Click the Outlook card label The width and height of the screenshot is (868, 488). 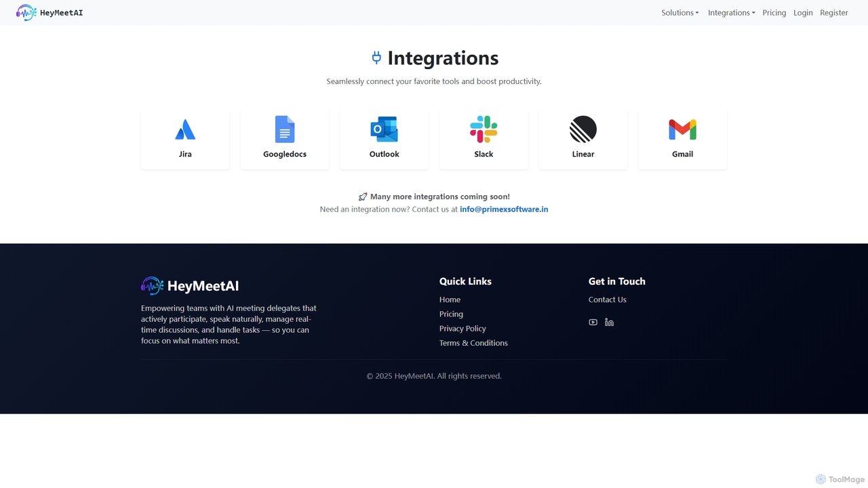[384, 155]
